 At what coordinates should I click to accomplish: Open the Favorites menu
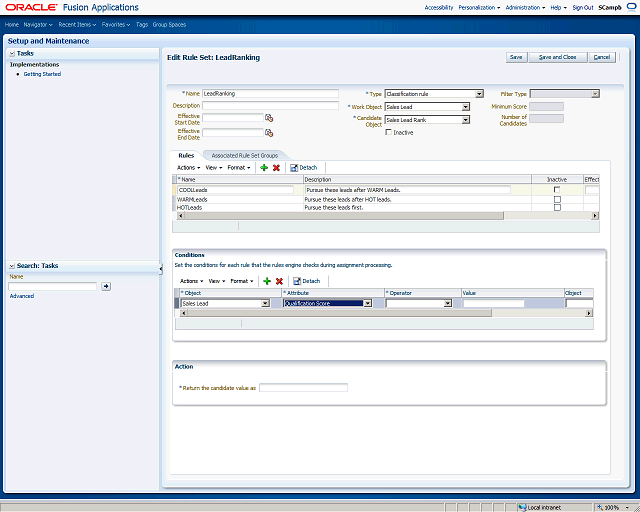click(116, 24)
